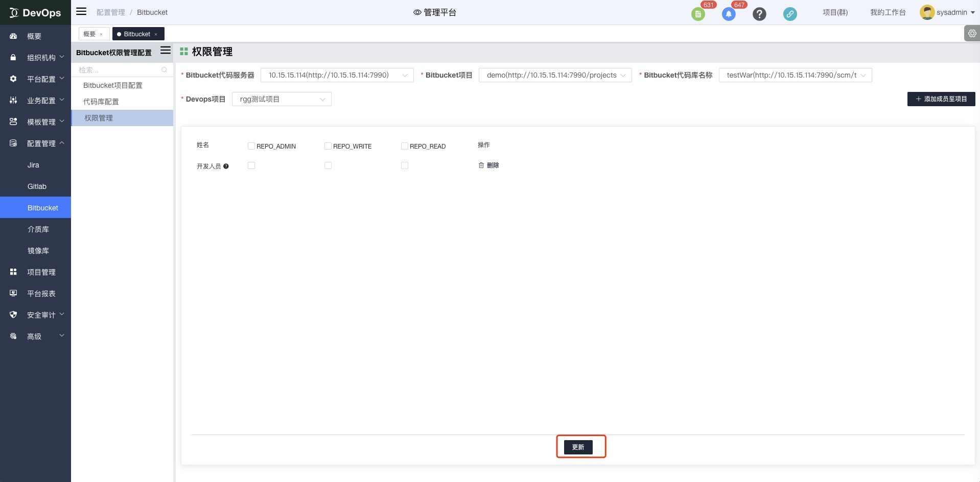Expand 平台配置 chevron in sidebar

coord(62,79)
